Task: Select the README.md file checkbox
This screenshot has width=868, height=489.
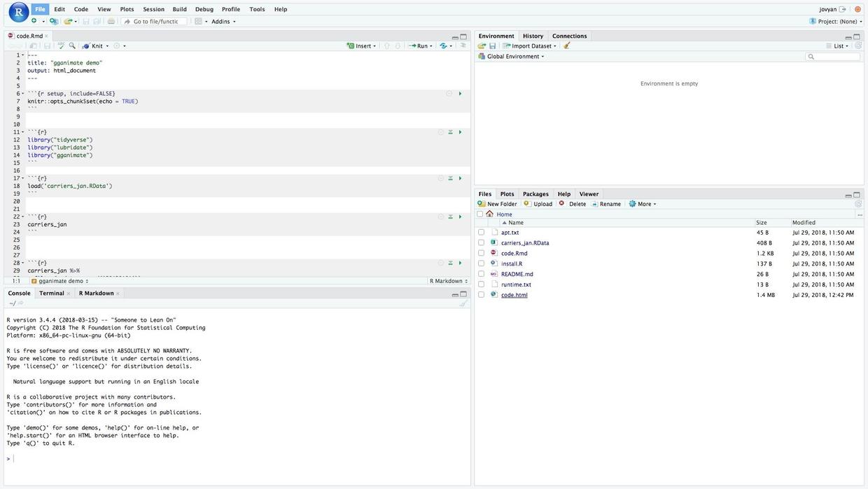Action: point(481,274)
